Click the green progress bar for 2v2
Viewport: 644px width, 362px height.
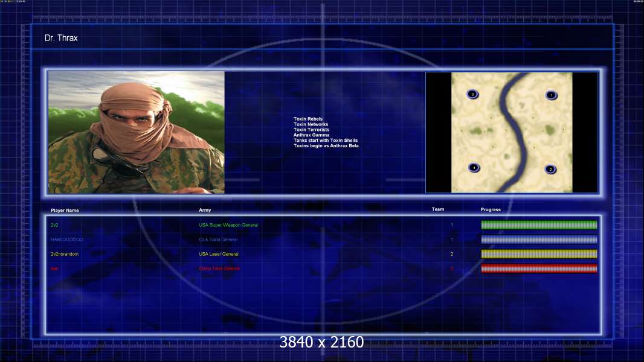(x=539, y=224)
